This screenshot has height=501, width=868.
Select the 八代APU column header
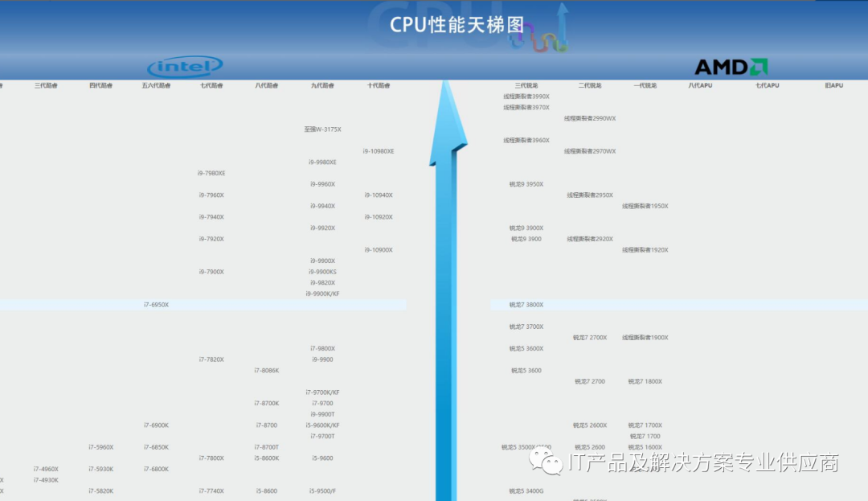700,85
